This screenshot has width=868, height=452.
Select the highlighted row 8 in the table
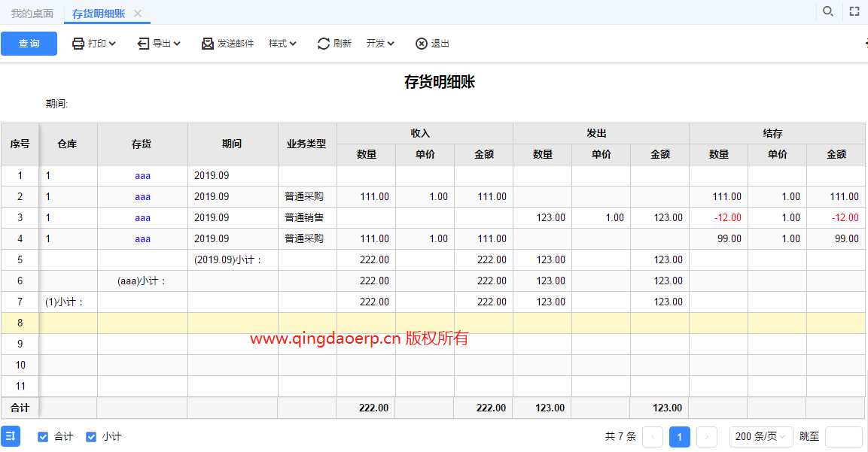pyautogui.click(x=452, y=323)
